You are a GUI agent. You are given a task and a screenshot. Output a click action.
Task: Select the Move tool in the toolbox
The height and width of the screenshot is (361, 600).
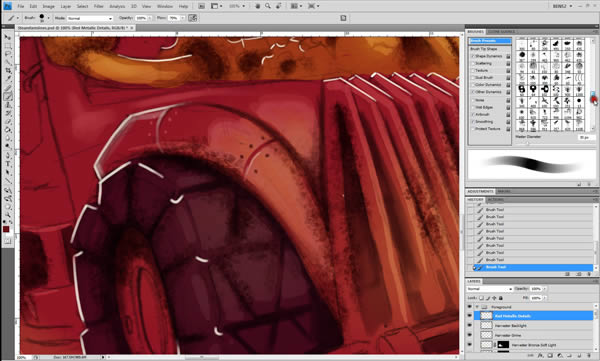pos(7,37)
